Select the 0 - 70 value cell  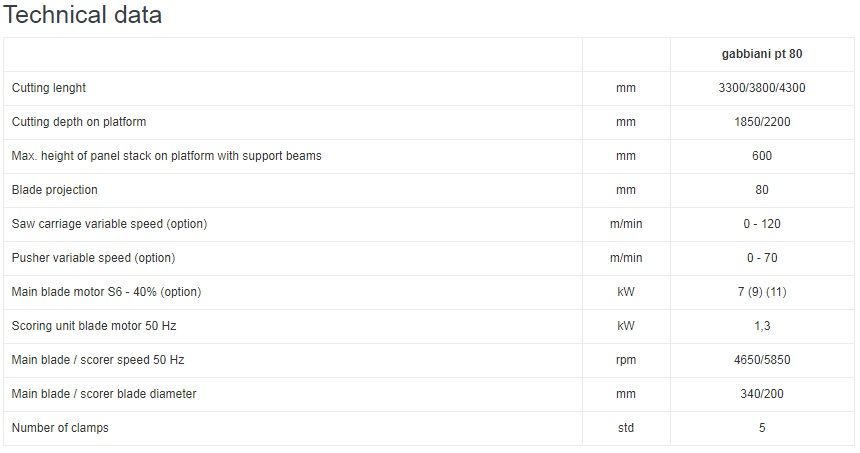pyautogui.click(x=762, y=258)
